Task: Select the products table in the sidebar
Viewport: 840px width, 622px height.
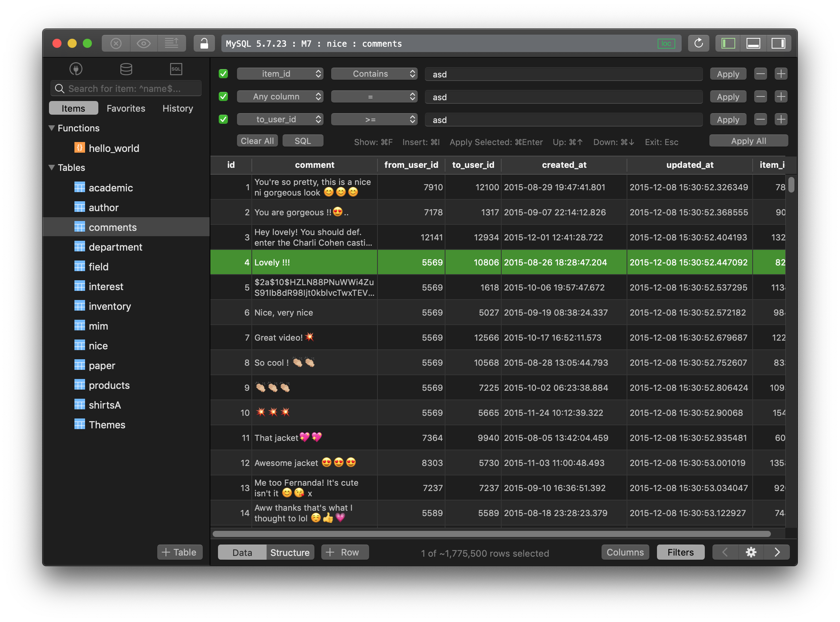Action: (x=109, y=385)
